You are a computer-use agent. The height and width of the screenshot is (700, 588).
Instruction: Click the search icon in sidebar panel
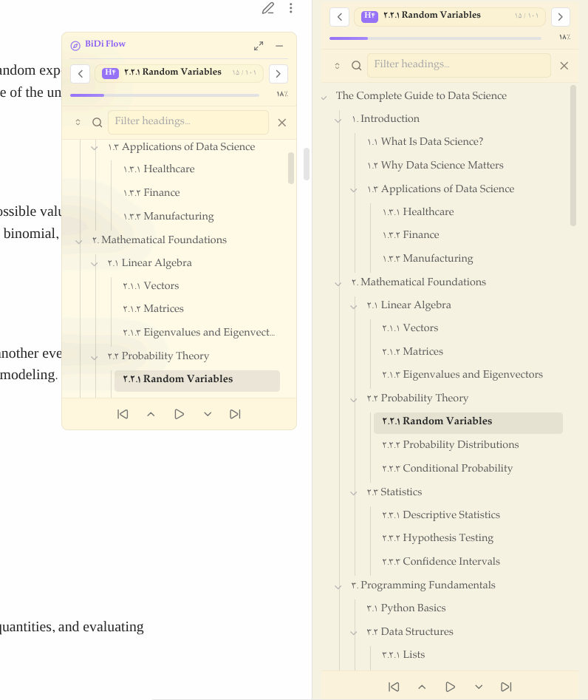(x=356, y=66)
